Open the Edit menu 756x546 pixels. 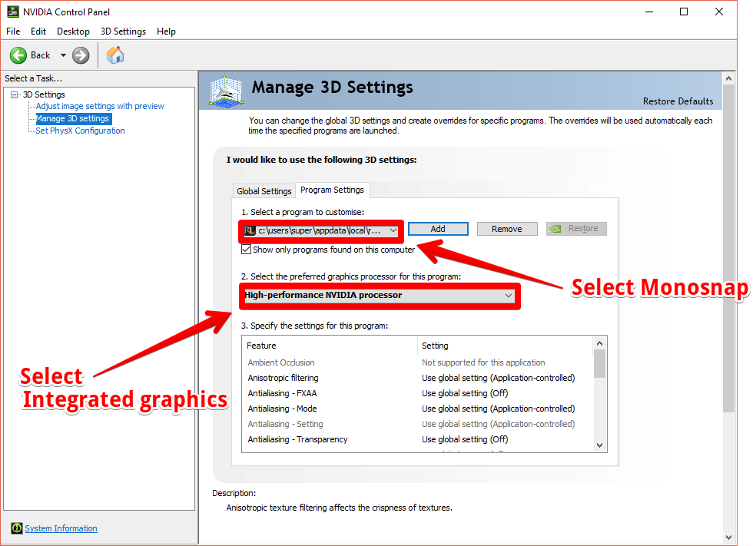[x=38, y=31]
